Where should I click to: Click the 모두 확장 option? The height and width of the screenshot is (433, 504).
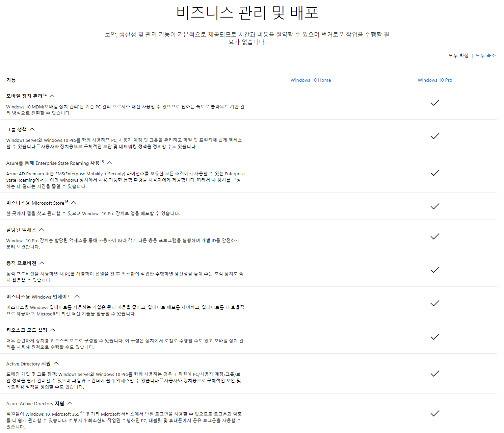tap(458, 55)
